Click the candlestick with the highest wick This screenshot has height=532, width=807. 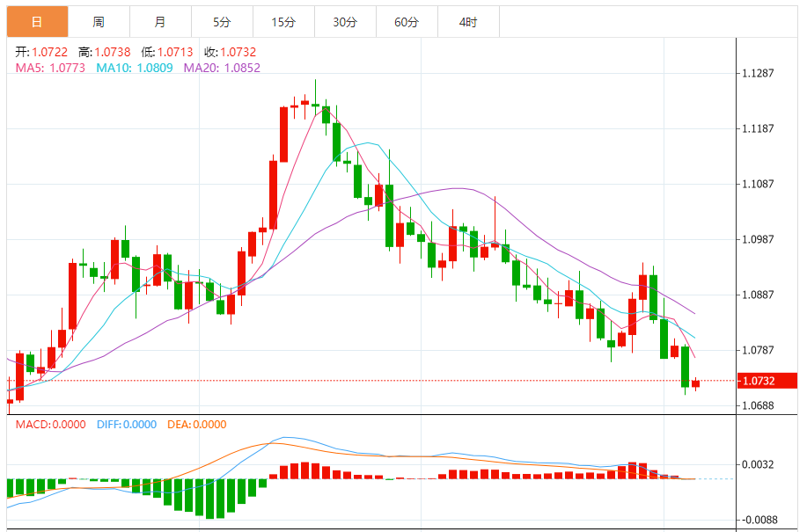pos(315,98)
